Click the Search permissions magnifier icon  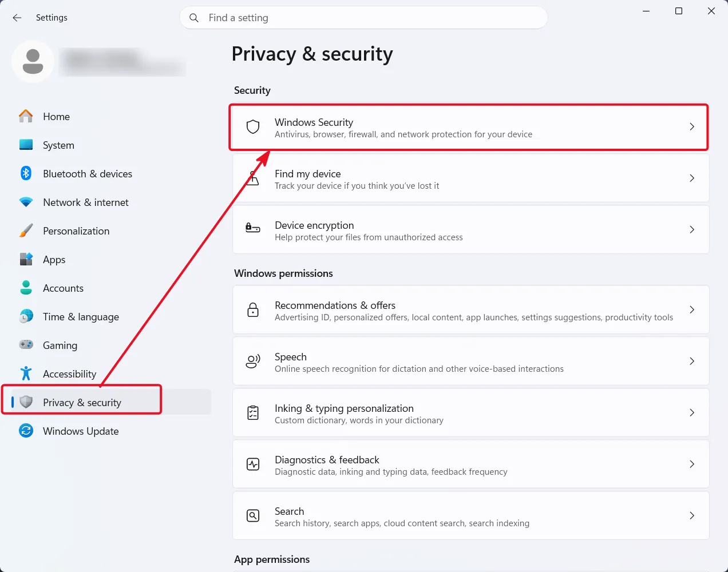pyautogui.click(x=253, y=515)
